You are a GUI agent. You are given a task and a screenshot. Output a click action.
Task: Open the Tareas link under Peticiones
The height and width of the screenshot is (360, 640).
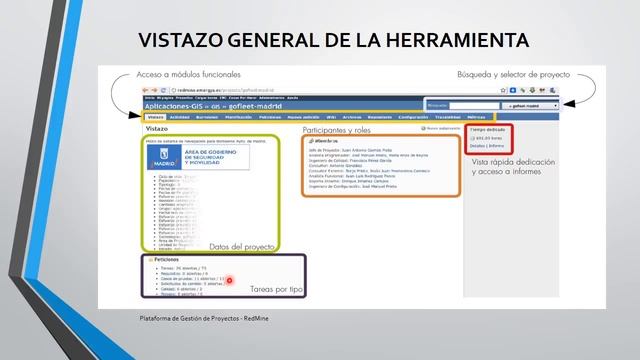[x=167, y=268]
